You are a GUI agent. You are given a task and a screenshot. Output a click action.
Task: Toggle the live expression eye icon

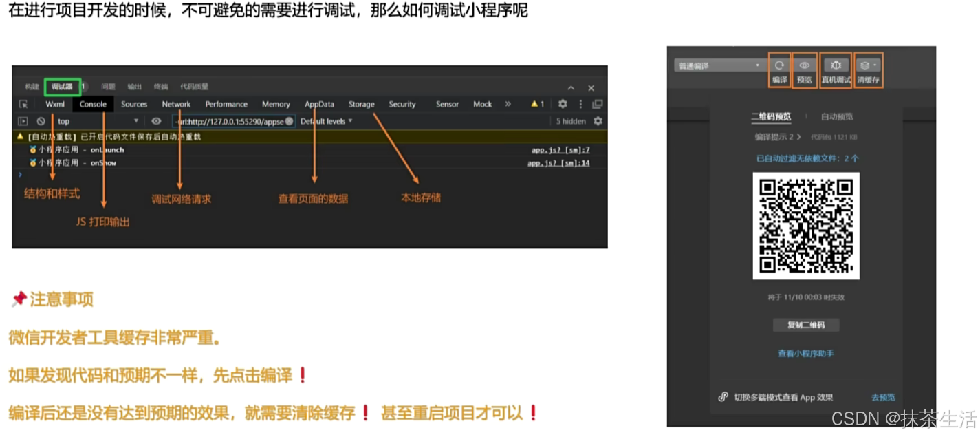(156, 121)
